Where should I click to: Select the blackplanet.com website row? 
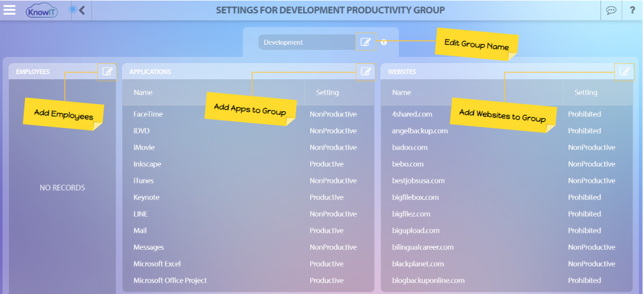click(507, 264)
